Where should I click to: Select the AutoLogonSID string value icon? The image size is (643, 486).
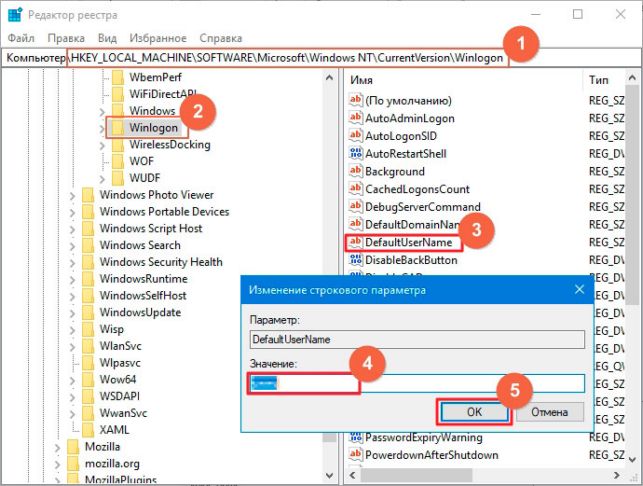click(356, 136)
